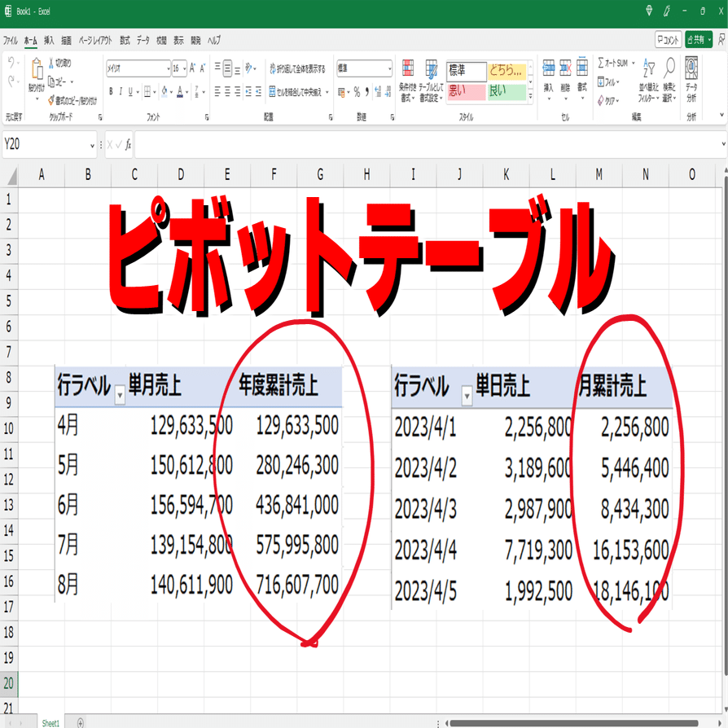The image size is (728, 728).
Task: Toggle italic formatting
Action: click(x=121, y=89)
